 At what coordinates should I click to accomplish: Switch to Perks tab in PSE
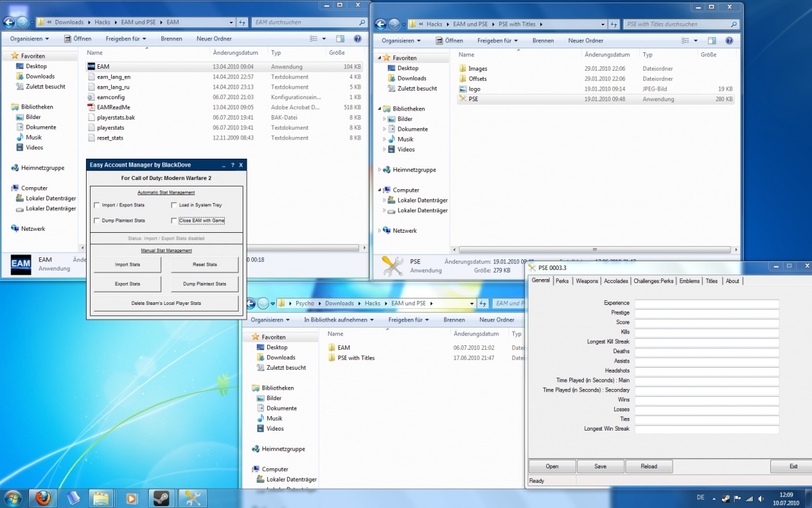562,281
